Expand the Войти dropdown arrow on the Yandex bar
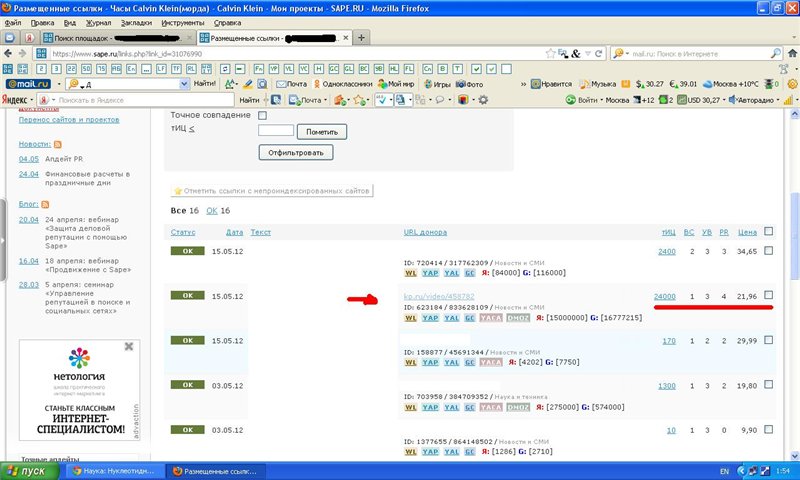Screen dimensions: 800x480 tap(601, 100)
